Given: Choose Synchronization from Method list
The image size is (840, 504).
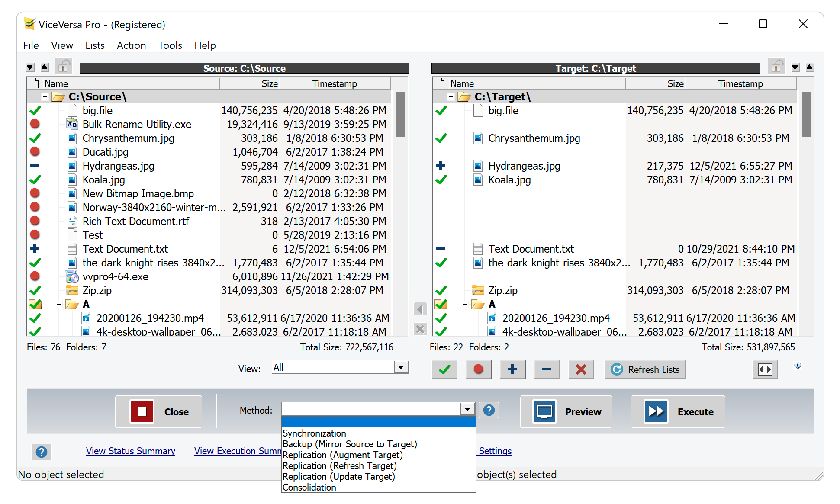Looking at the screenshot, I should (x=379, y=433).
